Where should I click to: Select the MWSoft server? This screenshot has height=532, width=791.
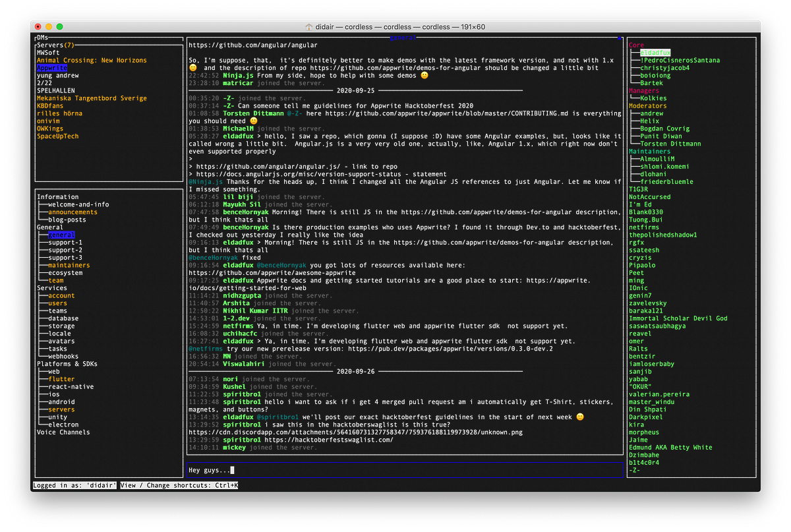click(48, 53)
